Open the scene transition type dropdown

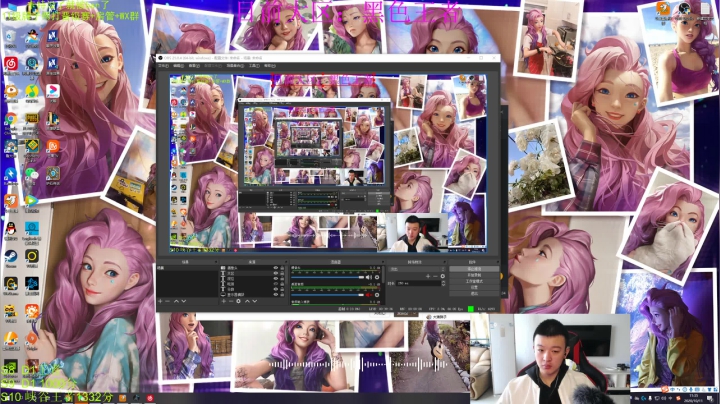tap(417, 269)
